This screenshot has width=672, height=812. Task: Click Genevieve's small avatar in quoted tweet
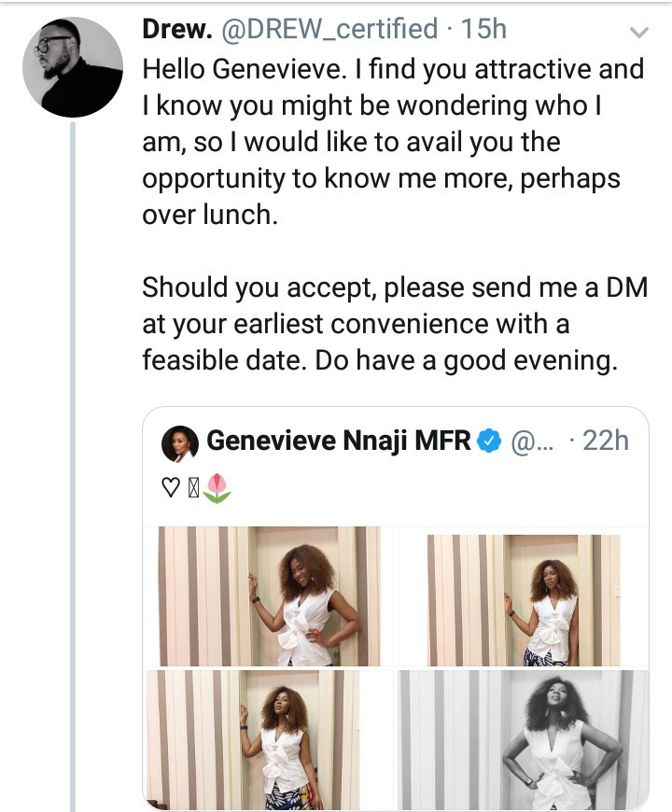point(180,442)
